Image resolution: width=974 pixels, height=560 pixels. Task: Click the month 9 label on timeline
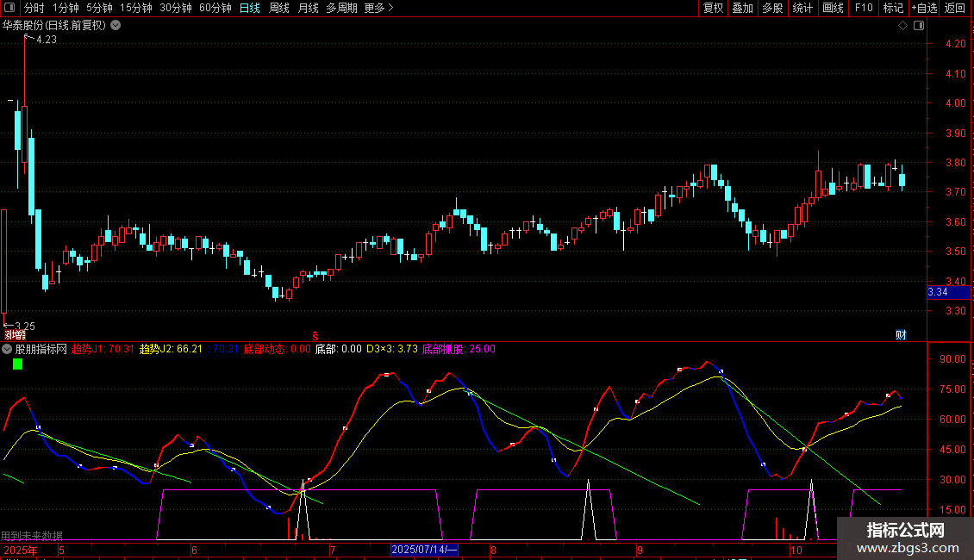point(640,550)
